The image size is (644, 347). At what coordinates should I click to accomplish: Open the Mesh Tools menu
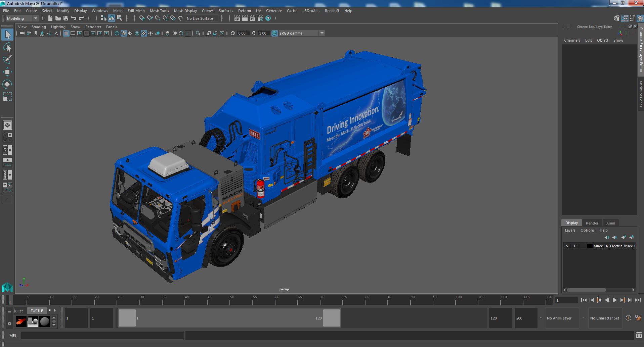[x=159, y=11]
